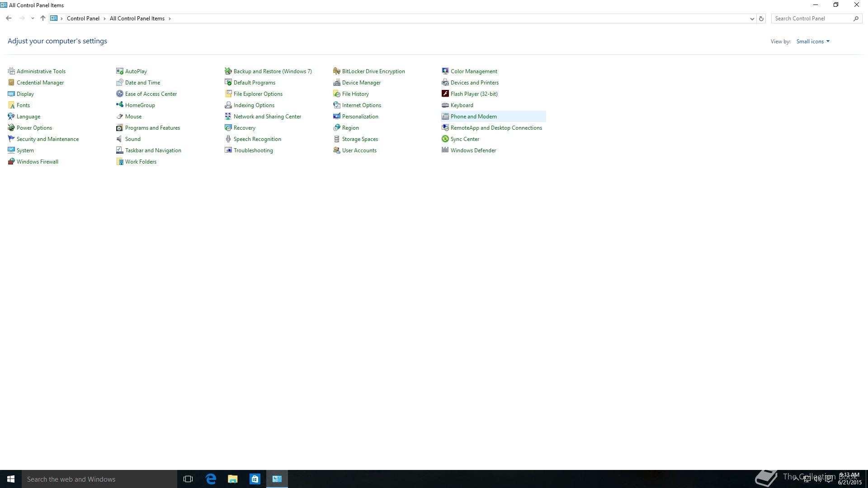
Task: Click the Internet Options link
Action: coord(362,105)
